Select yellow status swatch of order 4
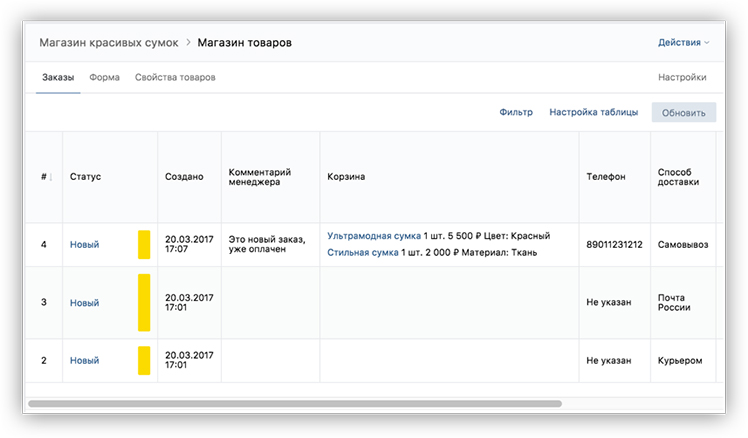The height and width of the screenshot is (438, 748). (144, 245)
